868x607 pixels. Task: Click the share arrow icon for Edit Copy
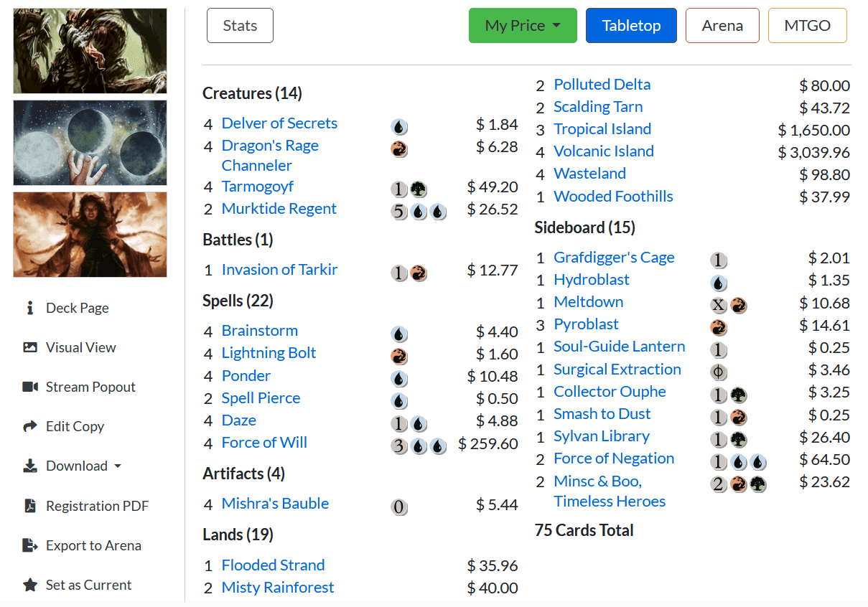(x=30, y=426)
